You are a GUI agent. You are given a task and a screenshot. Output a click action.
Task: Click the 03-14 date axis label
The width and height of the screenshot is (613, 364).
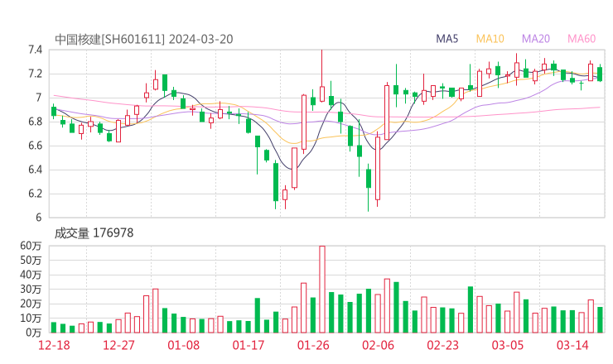[x=572, y=345]
